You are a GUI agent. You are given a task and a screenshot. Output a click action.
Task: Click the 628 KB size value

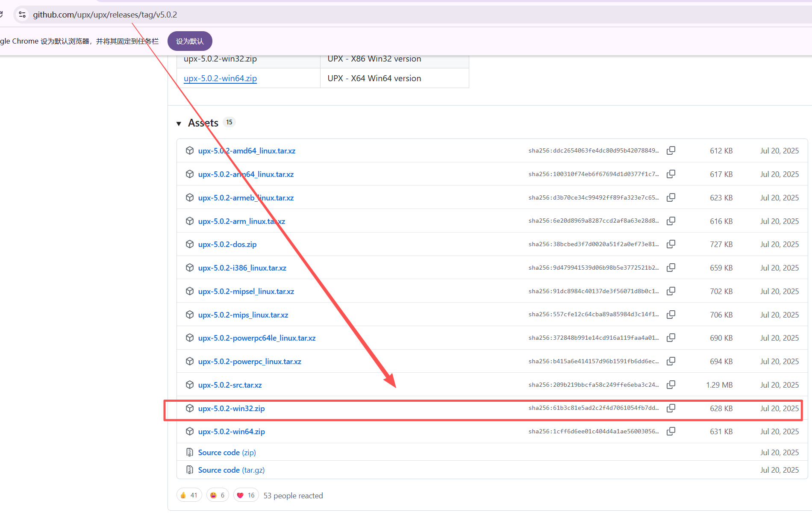[721, 409]
